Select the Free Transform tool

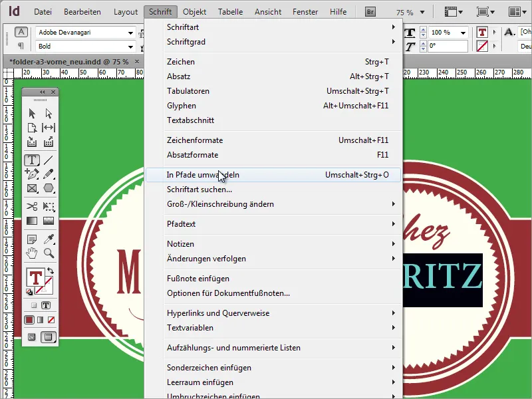[49, 206]
